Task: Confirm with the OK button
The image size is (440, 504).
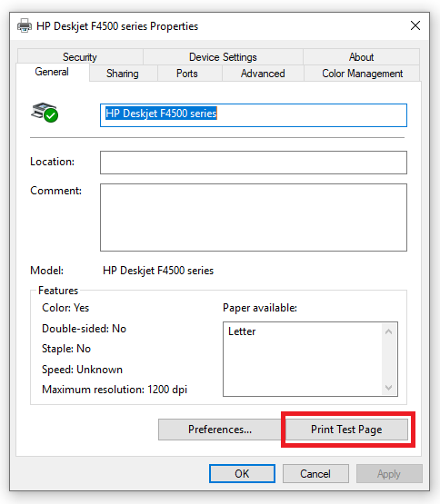Action: click(x=242, y=473)
